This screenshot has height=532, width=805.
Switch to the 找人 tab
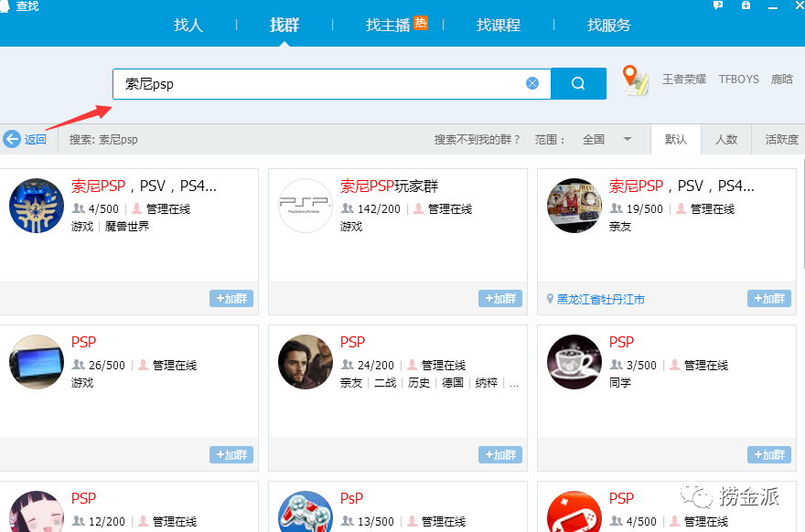[188, 25]
